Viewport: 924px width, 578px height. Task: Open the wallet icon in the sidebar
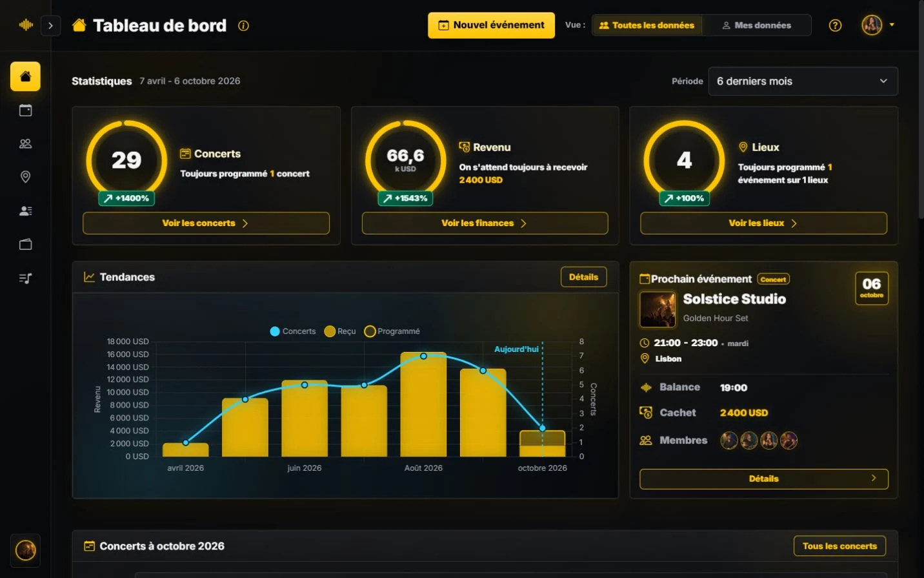(25, 244)
